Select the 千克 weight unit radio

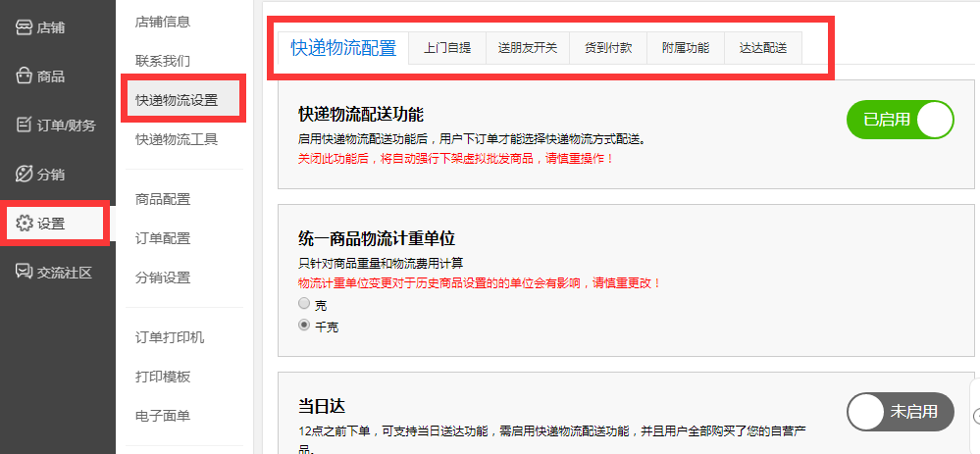point(304,325)
